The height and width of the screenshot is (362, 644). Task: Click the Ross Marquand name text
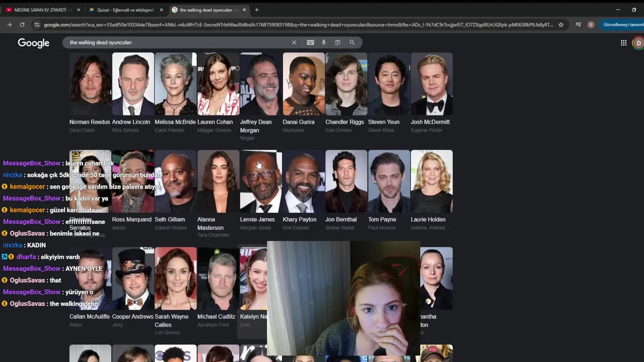pyautogui.click(x=132, y=220)
